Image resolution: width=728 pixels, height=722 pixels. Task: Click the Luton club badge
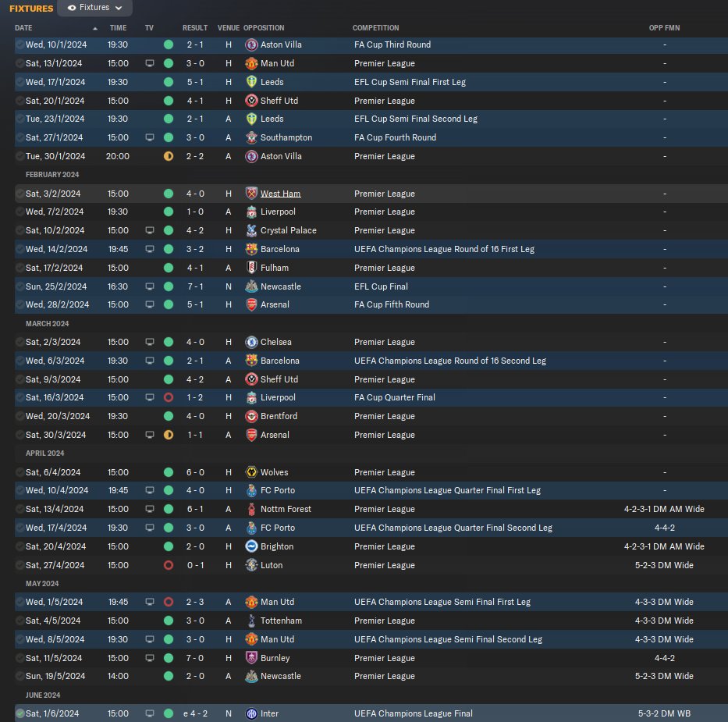pyautogui.click(x=251, y=565)
